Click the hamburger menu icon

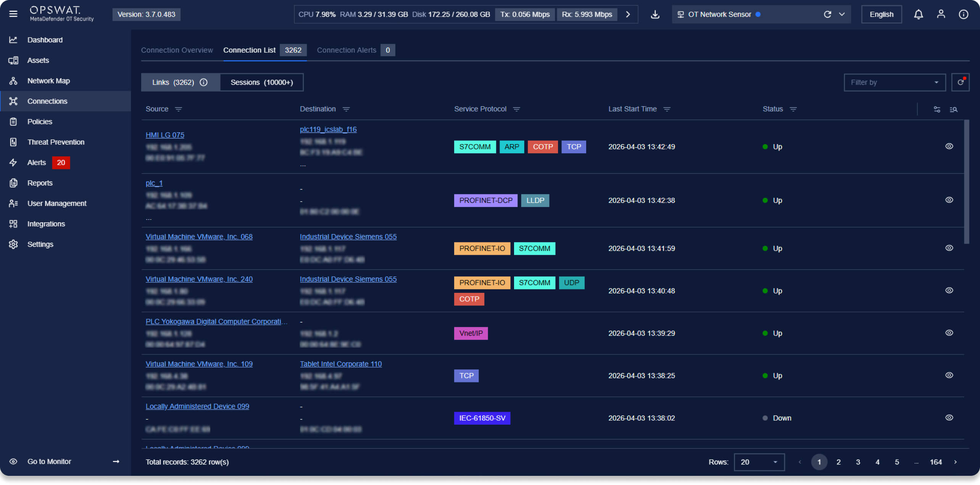tap(13, 14)
